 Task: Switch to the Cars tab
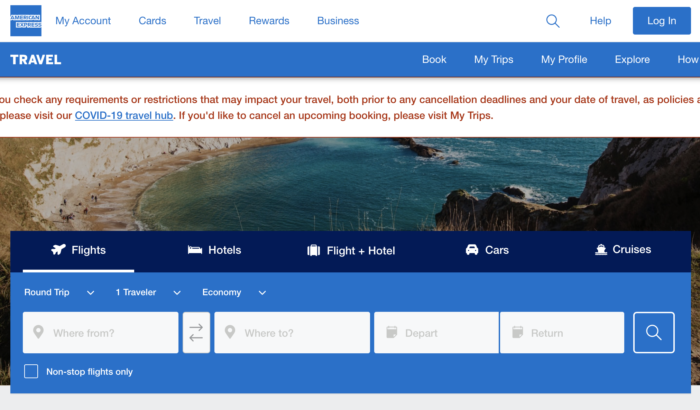(487, 250)
